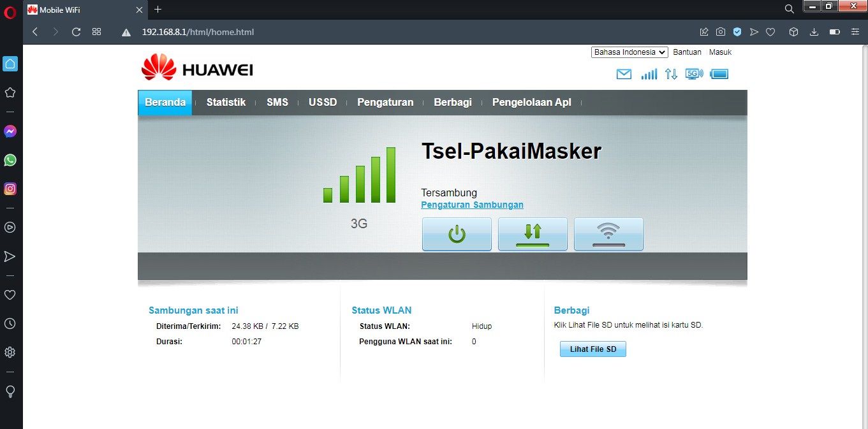Open the sidebar Settings gear
This screenshot has width=868, height=429.
[10, 353]
